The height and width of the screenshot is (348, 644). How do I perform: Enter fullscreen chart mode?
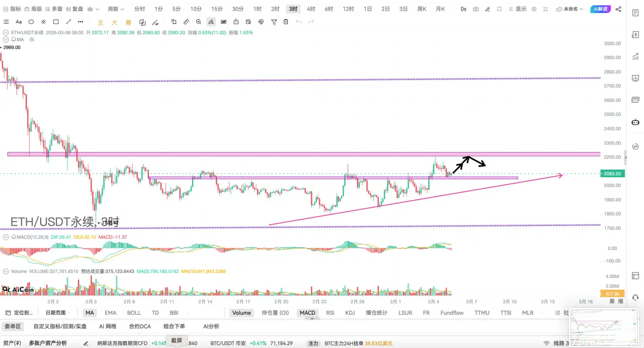(x=545, y=9)
